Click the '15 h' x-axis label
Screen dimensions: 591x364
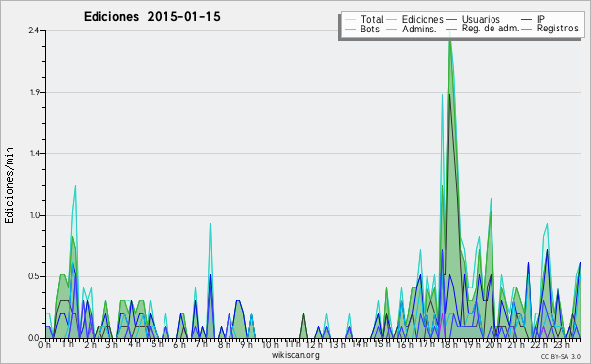(x=382, y=344)
